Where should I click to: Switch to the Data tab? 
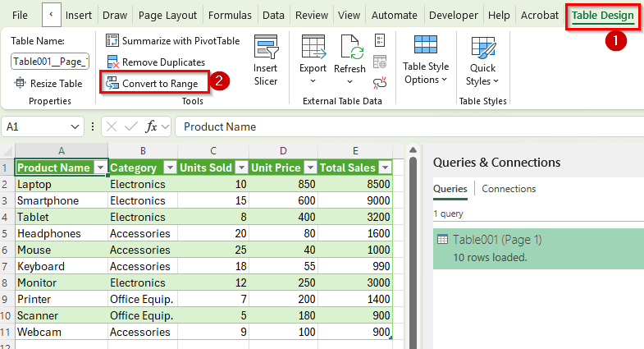click(x=273, y=16)
